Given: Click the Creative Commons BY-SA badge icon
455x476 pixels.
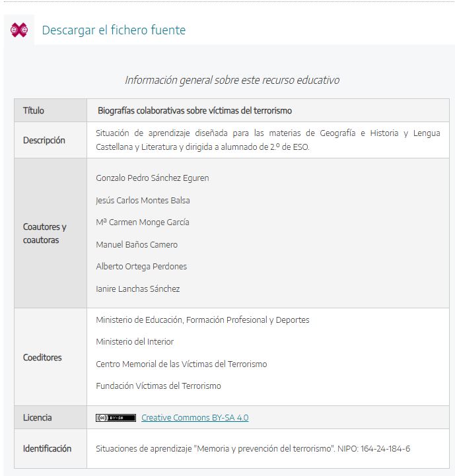Looking at the screenshot, I should pyautogui.click(x=116, y=418).
